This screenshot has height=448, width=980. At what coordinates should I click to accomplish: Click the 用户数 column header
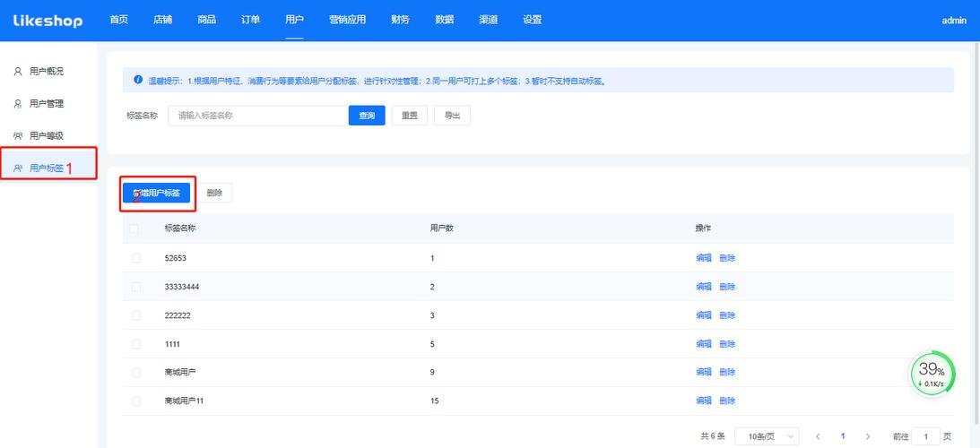pos(442,228)
